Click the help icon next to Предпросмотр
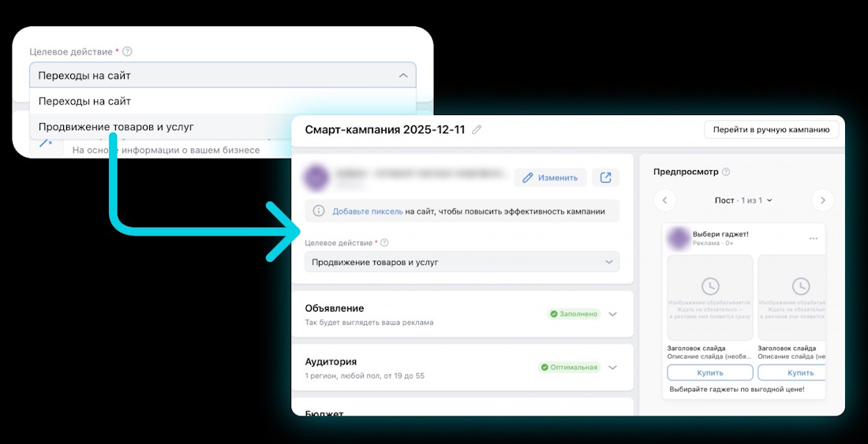This screenshot has height=444, width=868. coord(726,172)
